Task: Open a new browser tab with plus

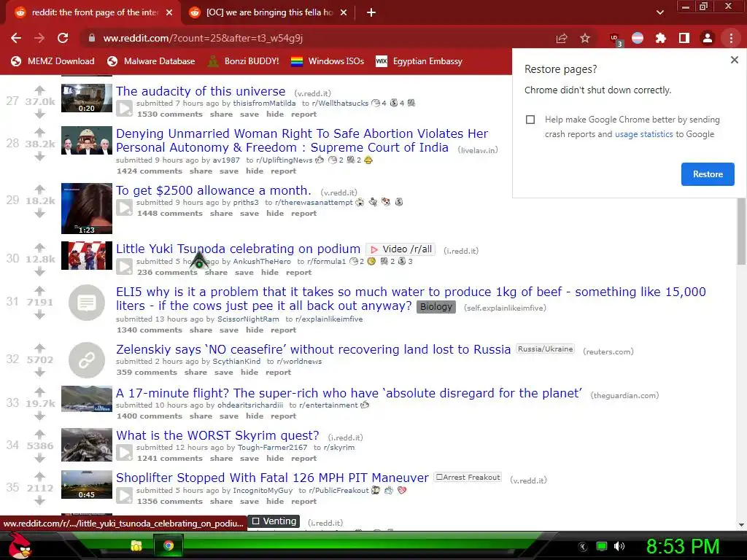Action: pos(371,12)
